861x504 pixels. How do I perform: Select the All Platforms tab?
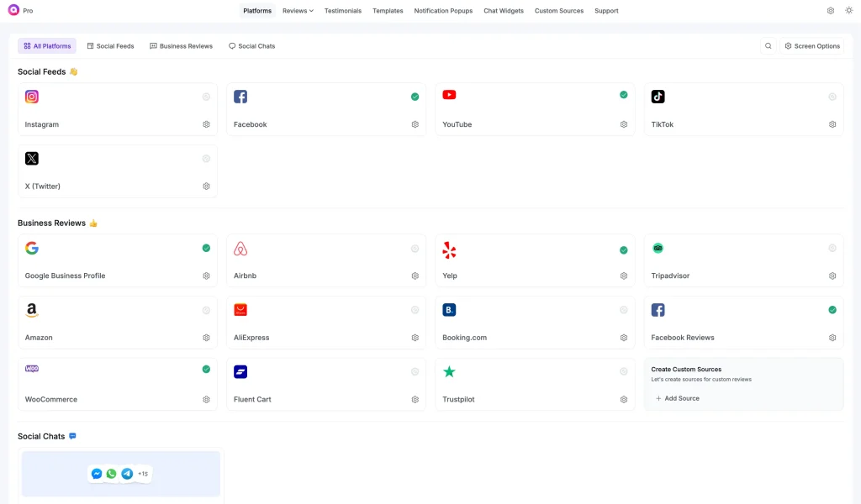pyautogui.click(x=47, y=46)
